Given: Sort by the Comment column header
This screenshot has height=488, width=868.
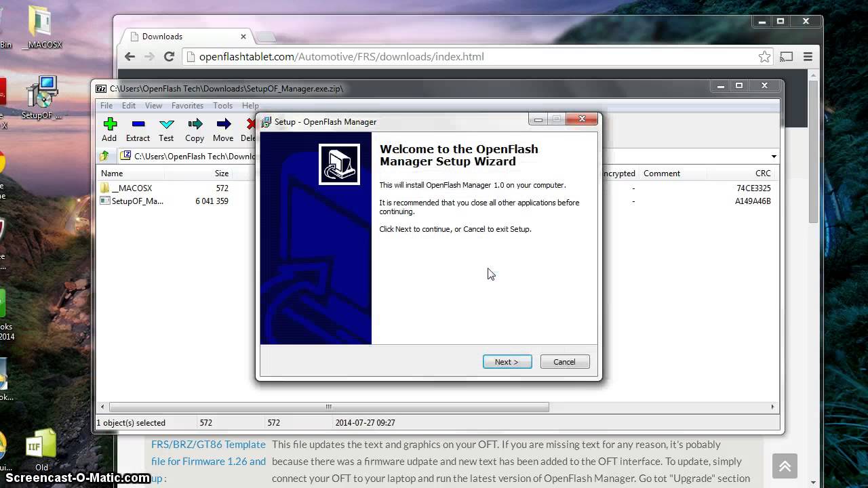Looking at the screenshot, I should click(x=662, y=174).
